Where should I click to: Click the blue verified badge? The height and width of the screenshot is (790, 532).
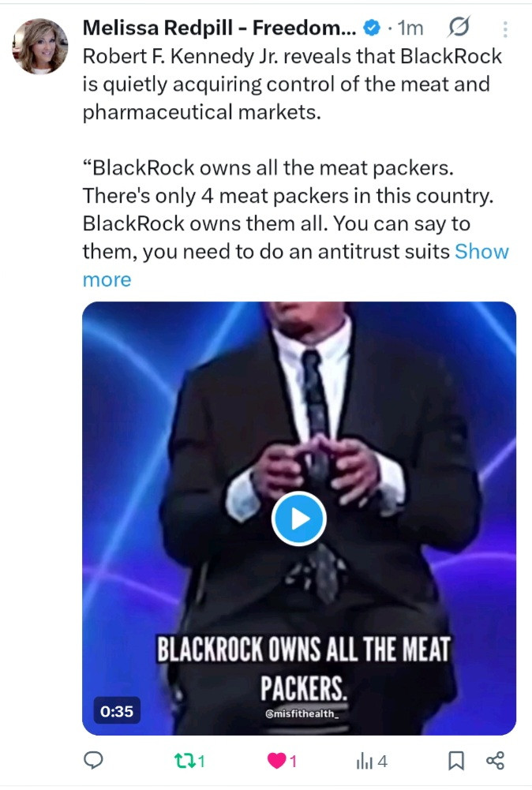coord(370,28)
